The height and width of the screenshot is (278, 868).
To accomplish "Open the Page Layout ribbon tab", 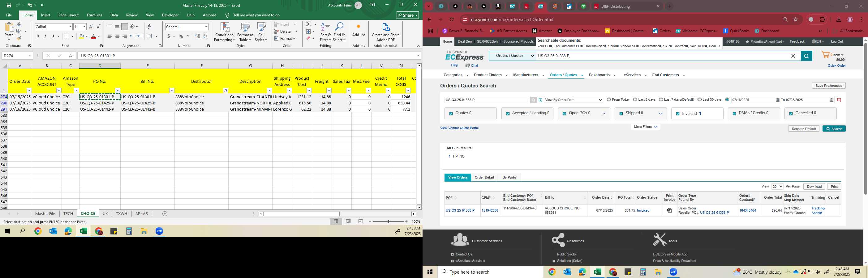I will 68,15.
